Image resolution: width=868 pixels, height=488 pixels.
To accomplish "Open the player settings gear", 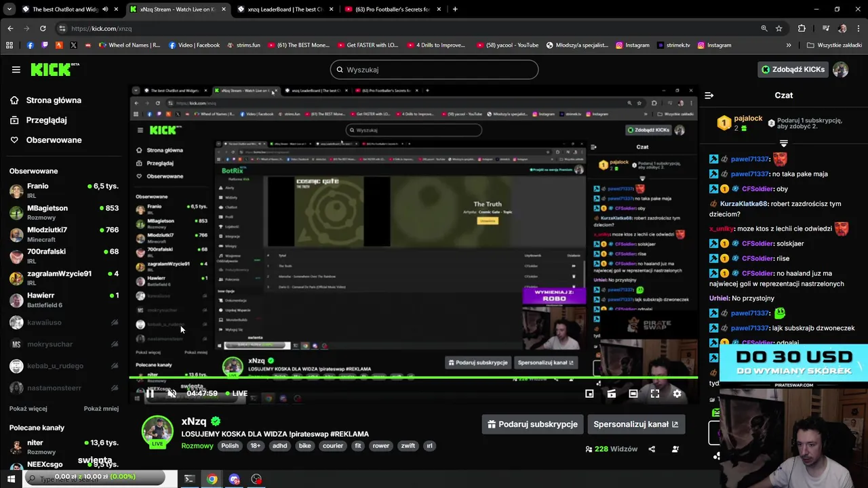I will (x=677, y=393).
